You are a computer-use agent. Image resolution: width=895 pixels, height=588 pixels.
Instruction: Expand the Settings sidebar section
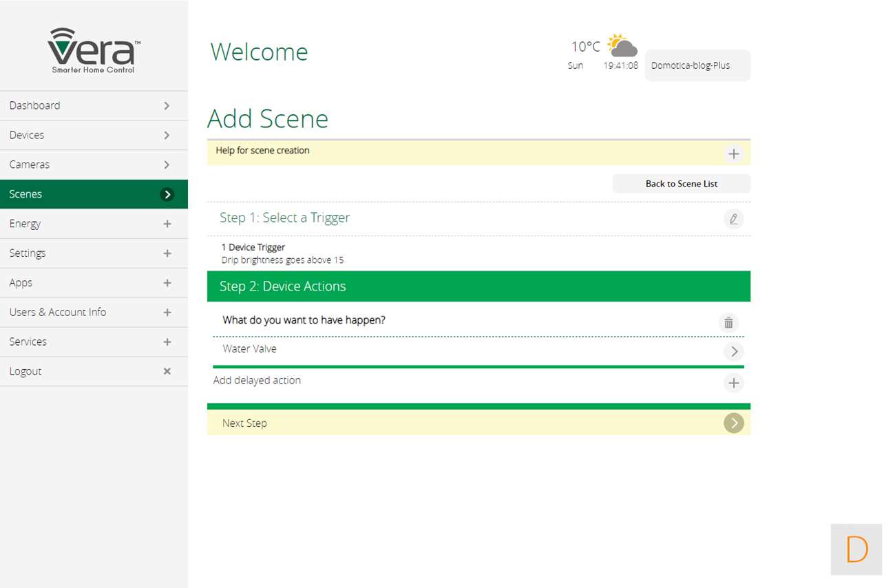(x=167, y=253)
